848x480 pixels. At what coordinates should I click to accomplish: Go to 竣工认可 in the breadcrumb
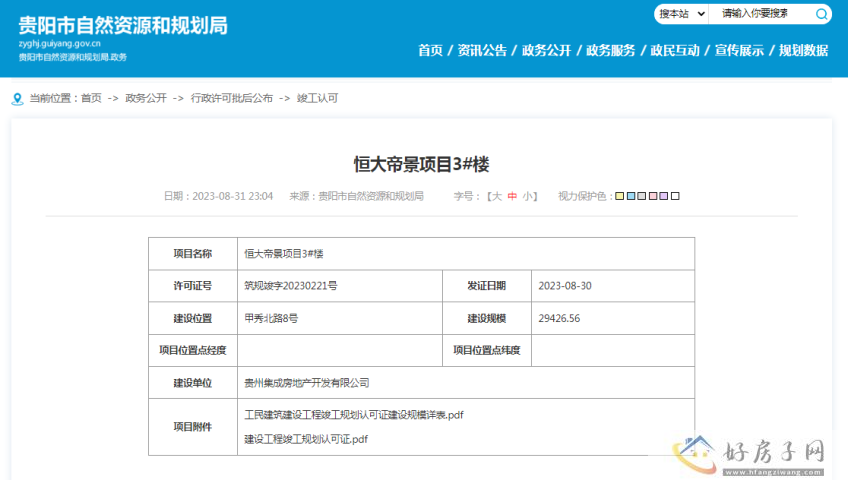pos(317,98)
